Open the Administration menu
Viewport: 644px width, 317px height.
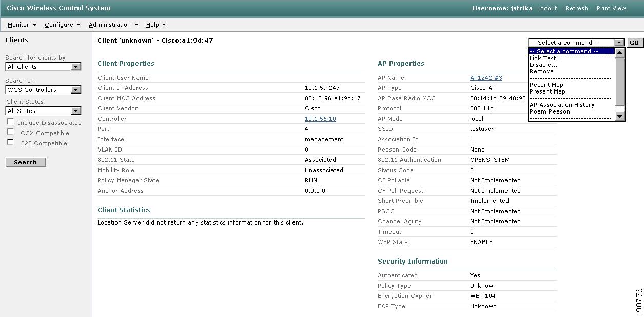point(113,25)
